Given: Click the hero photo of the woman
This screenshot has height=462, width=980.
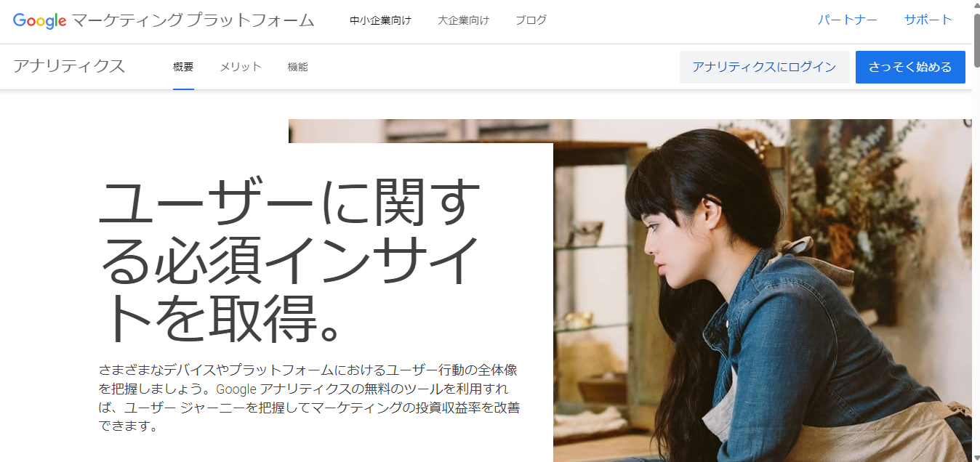Looking at the screenshot, I should point(762,291).
